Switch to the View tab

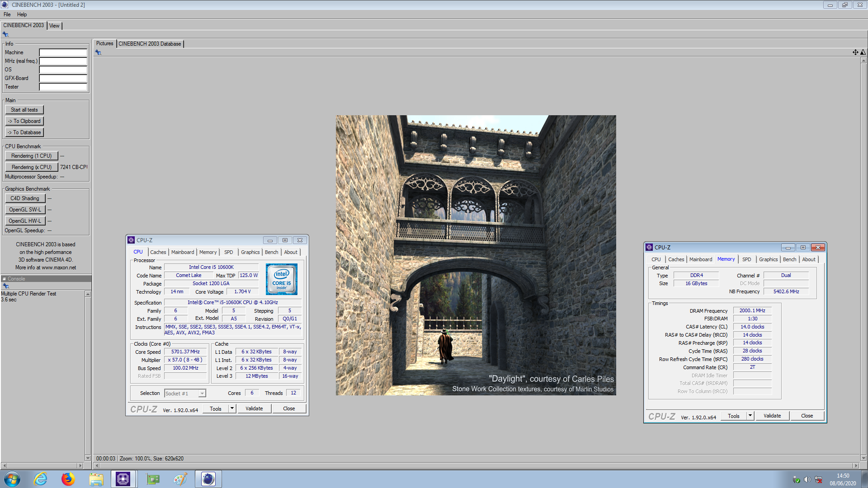pos(54,26)
